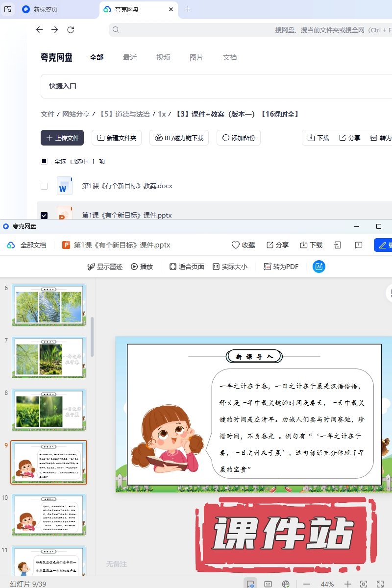392x588 pixels.
Task: Enter fullscreen using the expand icon
Action: pos(380,584)
